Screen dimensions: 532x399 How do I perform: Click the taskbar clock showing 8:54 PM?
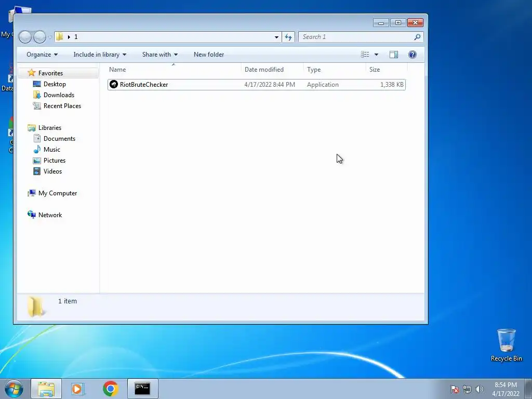point(506,389)
